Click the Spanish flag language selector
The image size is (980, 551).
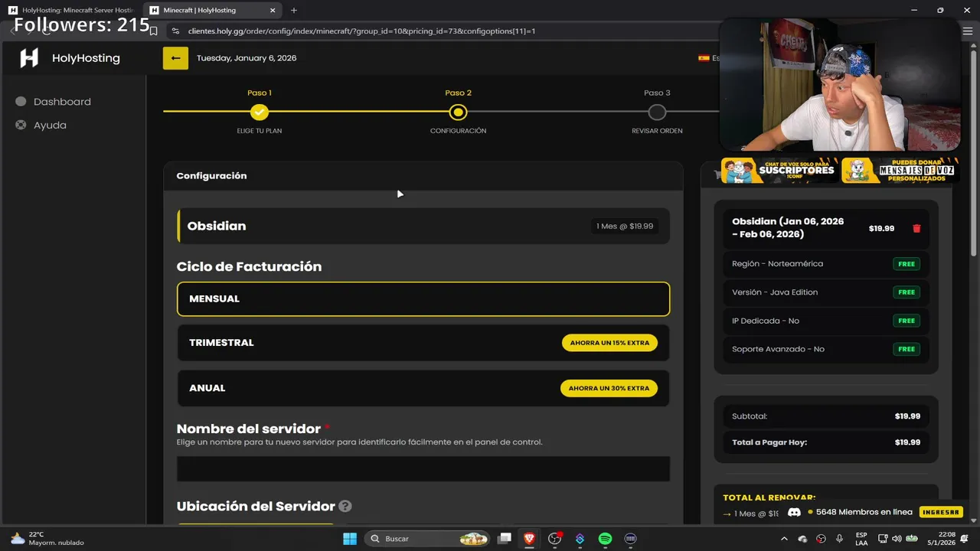(x=704, y=58)
